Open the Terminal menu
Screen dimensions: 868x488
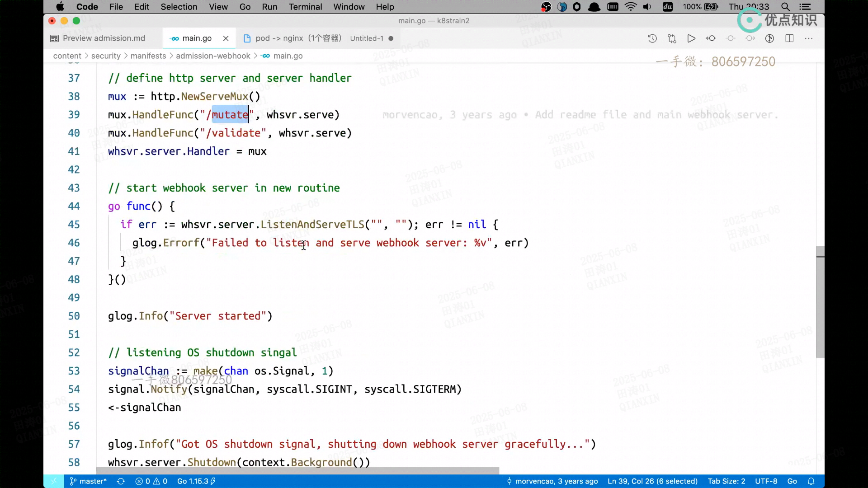[x=305, y=7]
